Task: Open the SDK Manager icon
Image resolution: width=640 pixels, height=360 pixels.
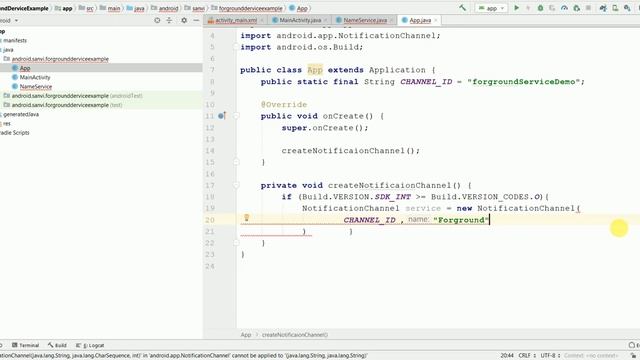Action: click(627, 8)
